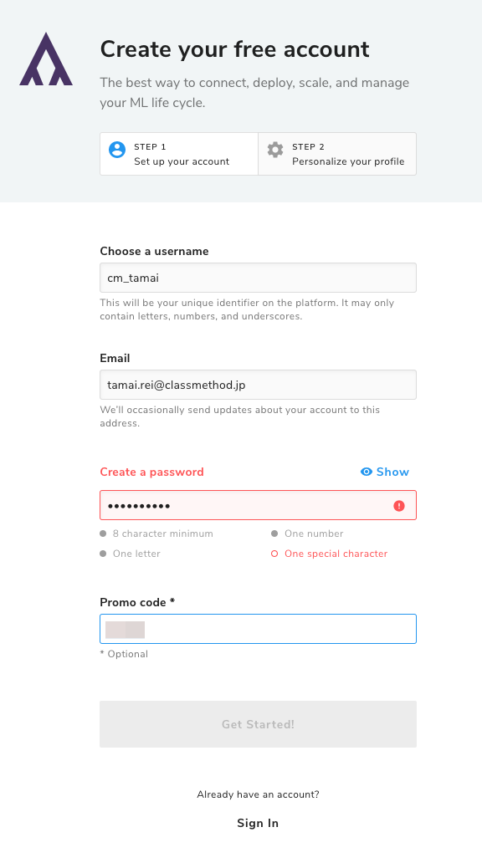Click the dot beside One number
This screenshot has width=482, height=868.
[x=275, y=534]
